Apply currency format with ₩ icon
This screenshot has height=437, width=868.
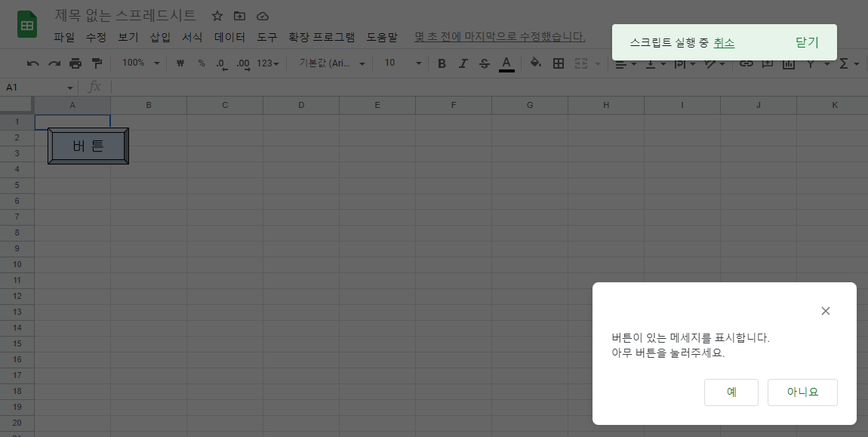(x=180, y=63)
